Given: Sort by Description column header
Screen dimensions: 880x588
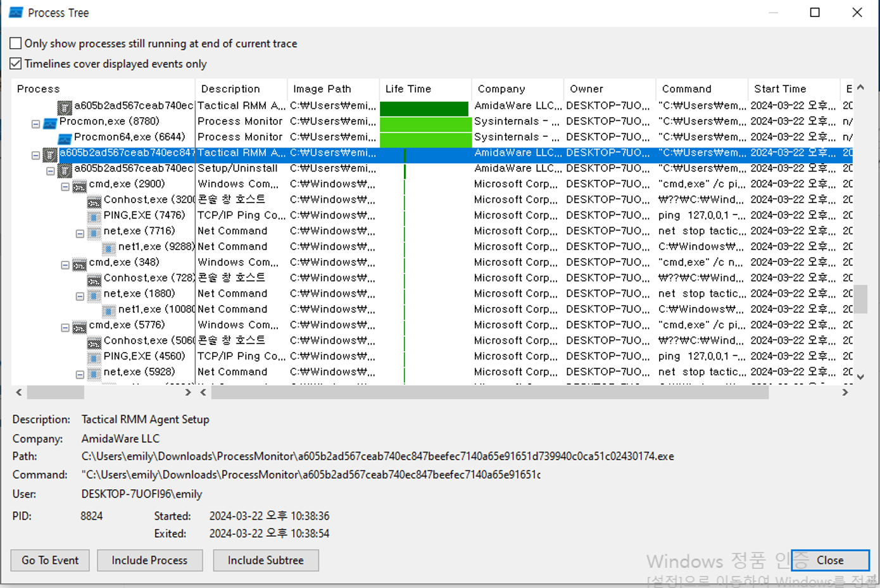Looking at the screenshot, I should [x=241, y=89].
